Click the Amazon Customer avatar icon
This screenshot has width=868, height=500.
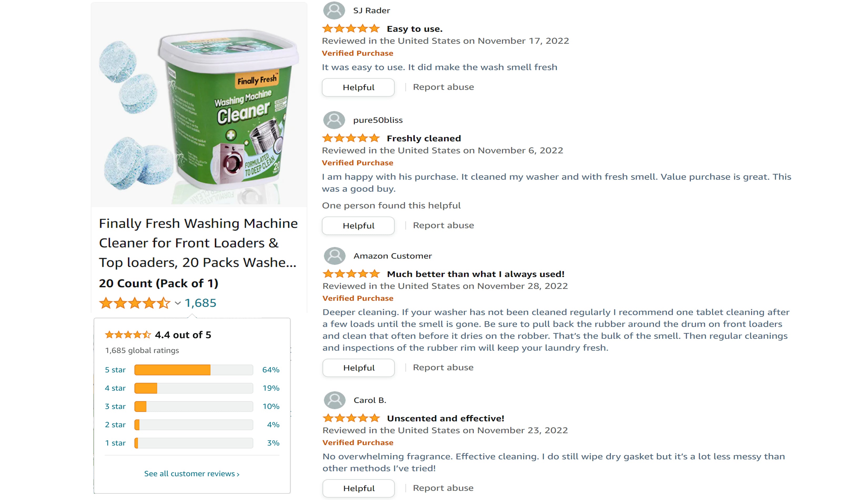pyautogui.click(x=334, y=256)
